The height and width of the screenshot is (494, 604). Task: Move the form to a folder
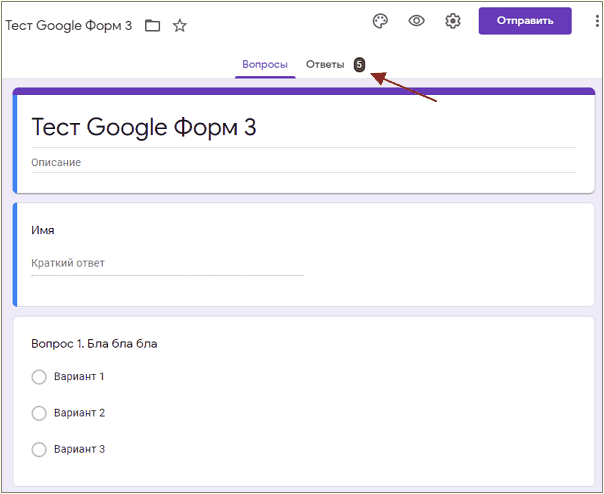[153, 26]
